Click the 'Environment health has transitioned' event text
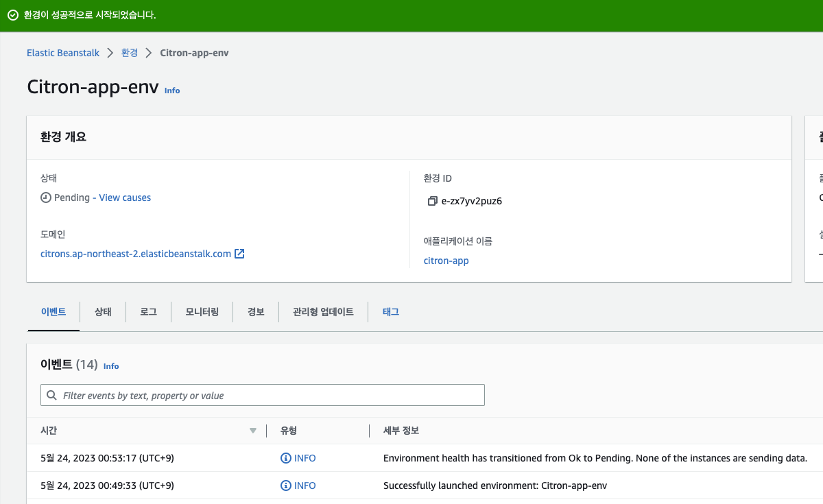 click(595, 458)
